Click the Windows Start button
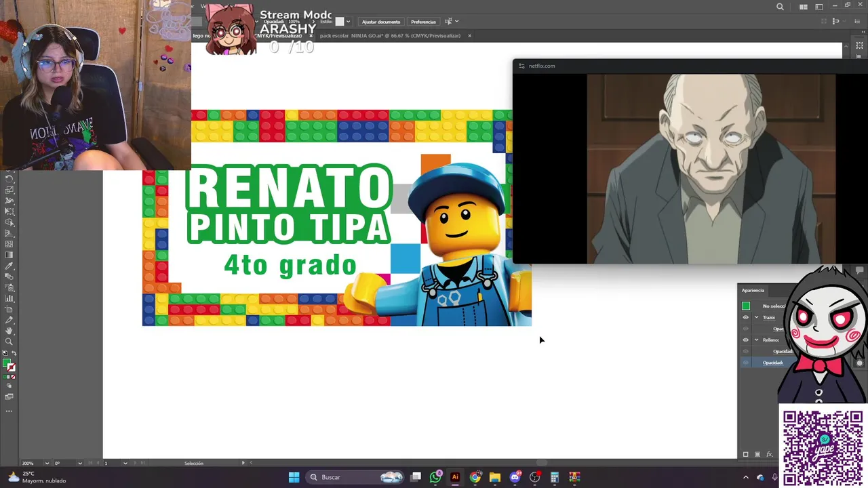The width and height of the screenshot is (868, 488). tap(294, 477)
